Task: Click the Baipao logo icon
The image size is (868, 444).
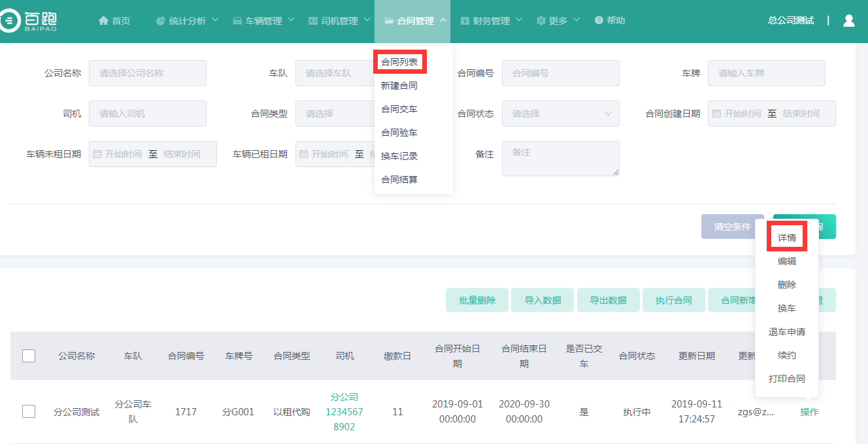Action: click(x=9, y=22)
